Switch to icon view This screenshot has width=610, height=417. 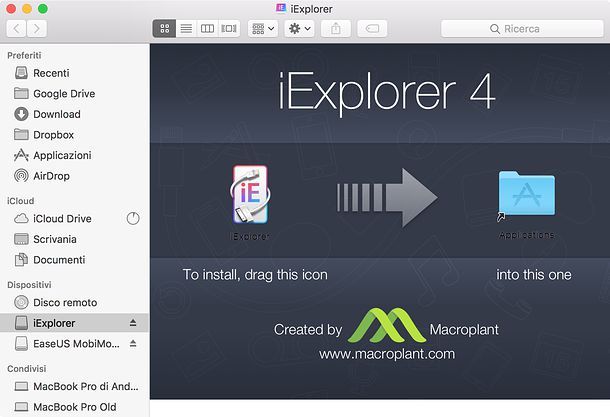[x=165, y=29]
